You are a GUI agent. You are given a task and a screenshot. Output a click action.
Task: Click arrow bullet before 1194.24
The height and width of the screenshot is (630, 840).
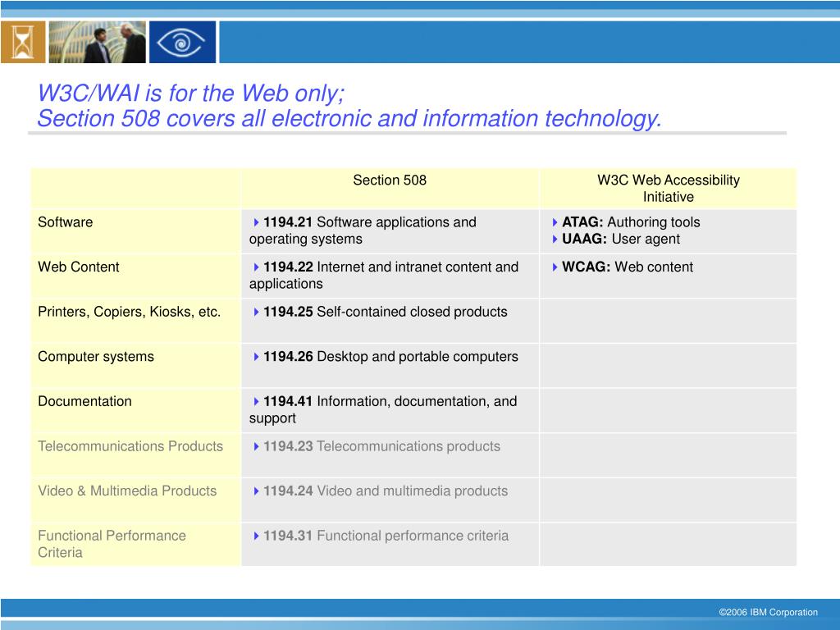click(256, 491)
